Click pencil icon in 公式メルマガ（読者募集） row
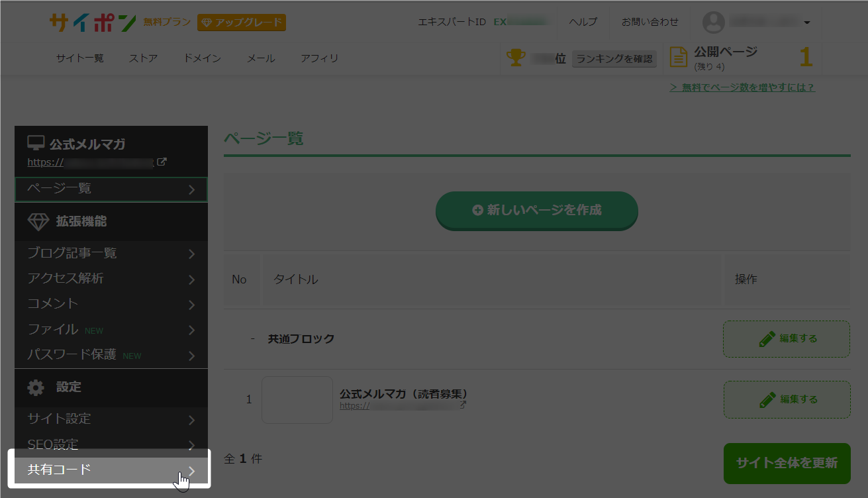Image resolution: width=868 pixels, height=498 pixels. point(767,399)
